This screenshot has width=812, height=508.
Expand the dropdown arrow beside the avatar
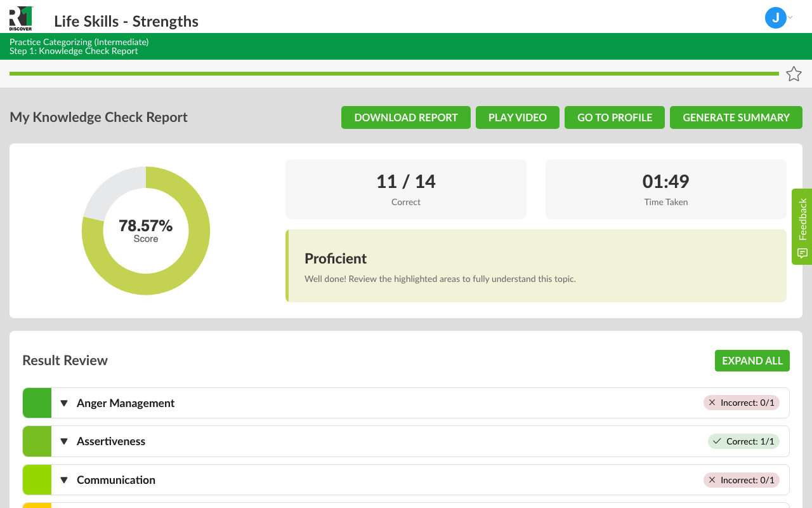tap(790, 17)
